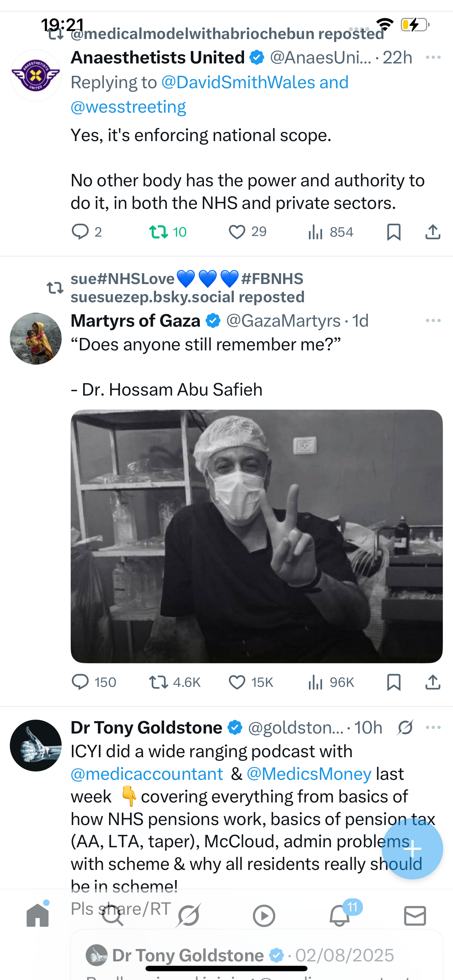Open the Grok icon on Goldstone's post

pos(406,727)
